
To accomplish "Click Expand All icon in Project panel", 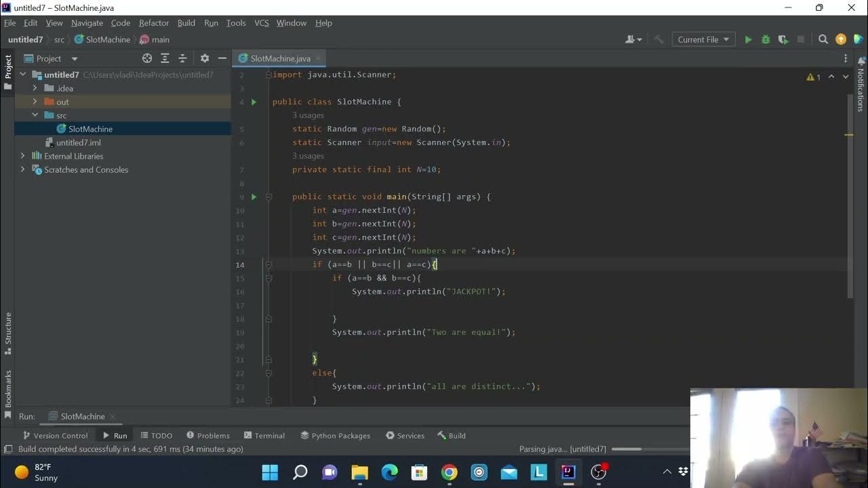I will click(x=165, y=58).
